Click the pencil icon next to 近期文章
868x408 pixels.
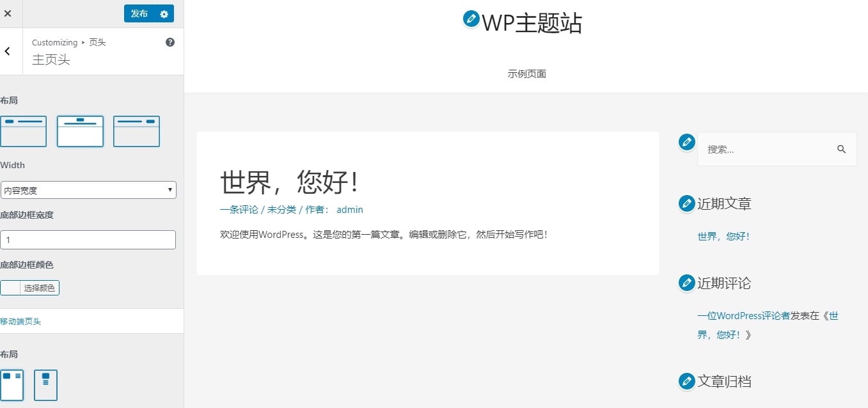point(686,203)
